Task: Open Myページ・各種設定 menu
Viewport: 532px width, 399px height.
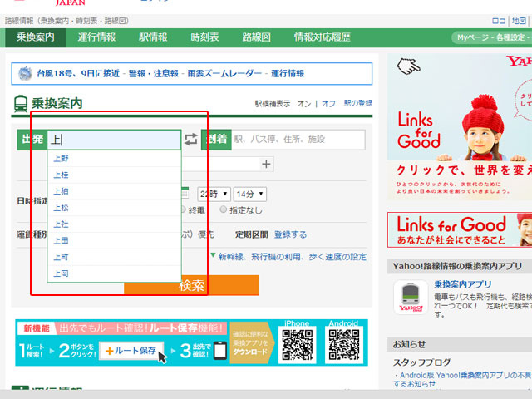Action: click(493, 37)
